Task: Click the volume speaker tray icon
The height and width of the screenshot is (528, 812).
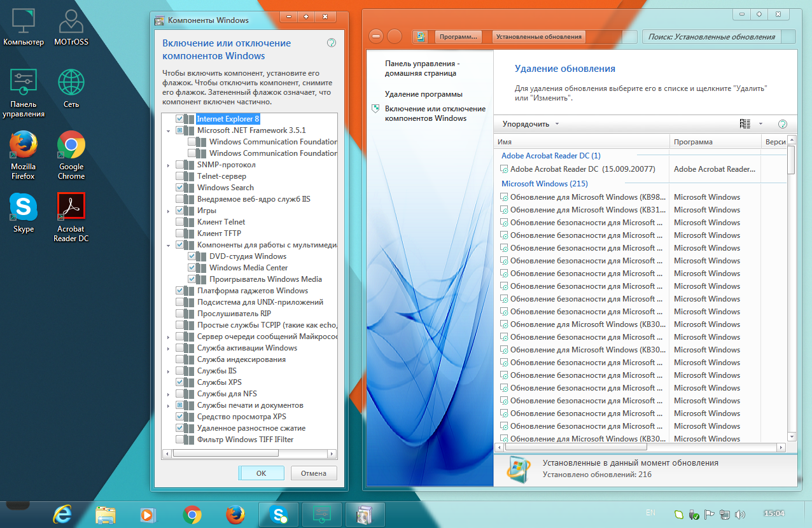Action: [x=740, y=514]
